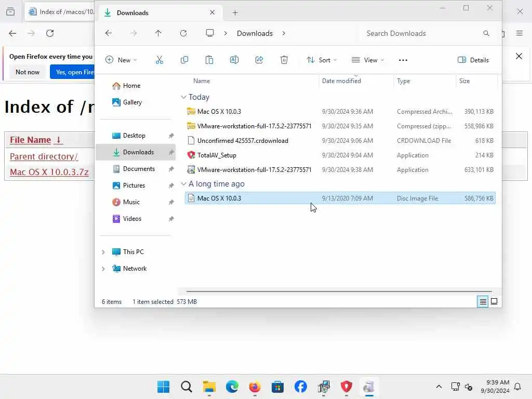This screenshot has width=532, height=399.
Task: Add a new Explorer tab
Action: point(235,13)
